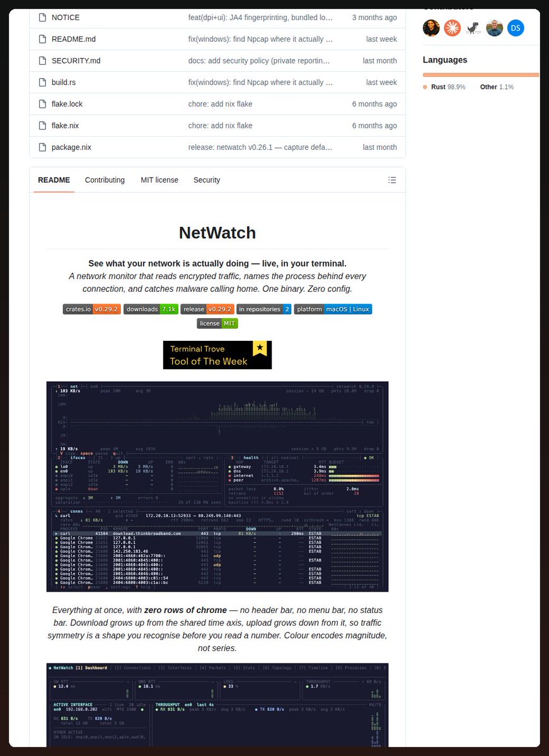The width and height of the screenshot is (549, 756).
Task: Click the platform macOS | Linux badge
Action: (333, 309)
